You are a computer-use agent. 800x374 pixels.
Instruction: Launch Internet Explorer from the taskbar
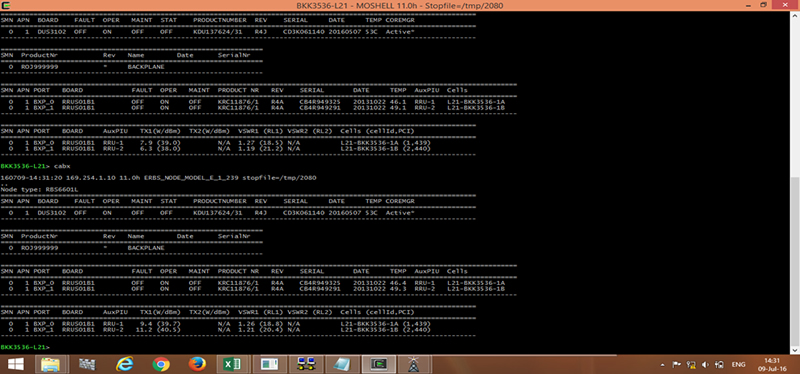pos(124,364)
